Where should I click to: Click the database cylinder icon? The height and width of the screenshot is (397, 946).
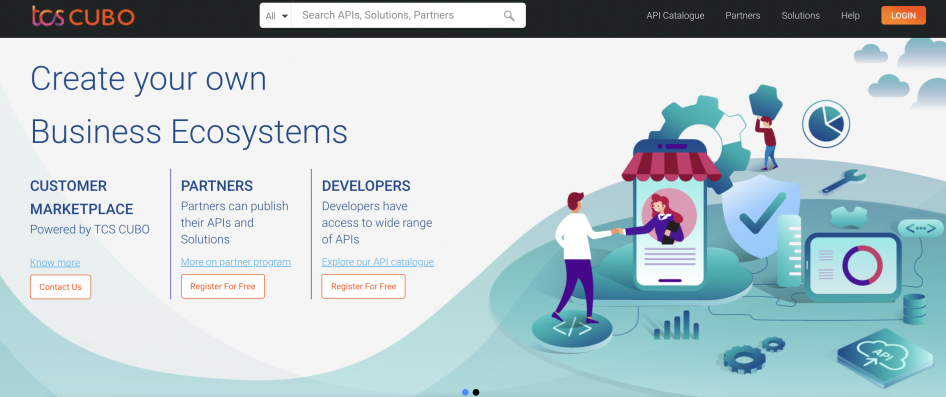coord(914,309)
